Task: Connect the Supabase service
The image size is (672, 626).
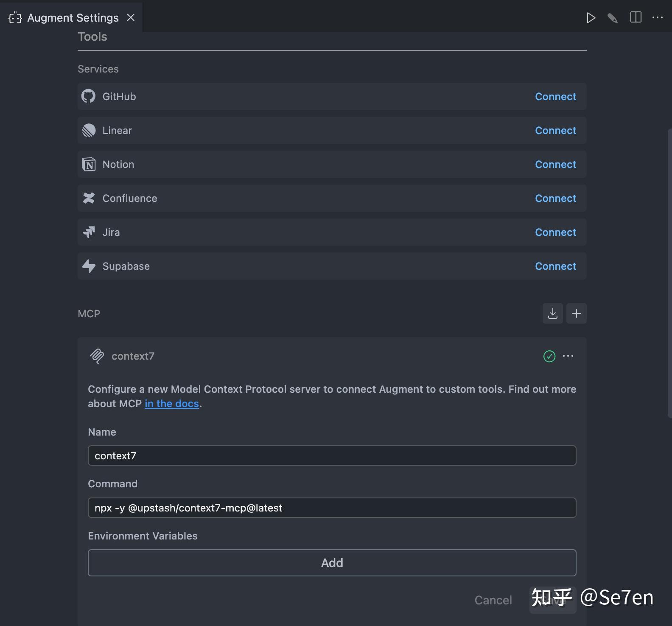Action: coord(555,266)
